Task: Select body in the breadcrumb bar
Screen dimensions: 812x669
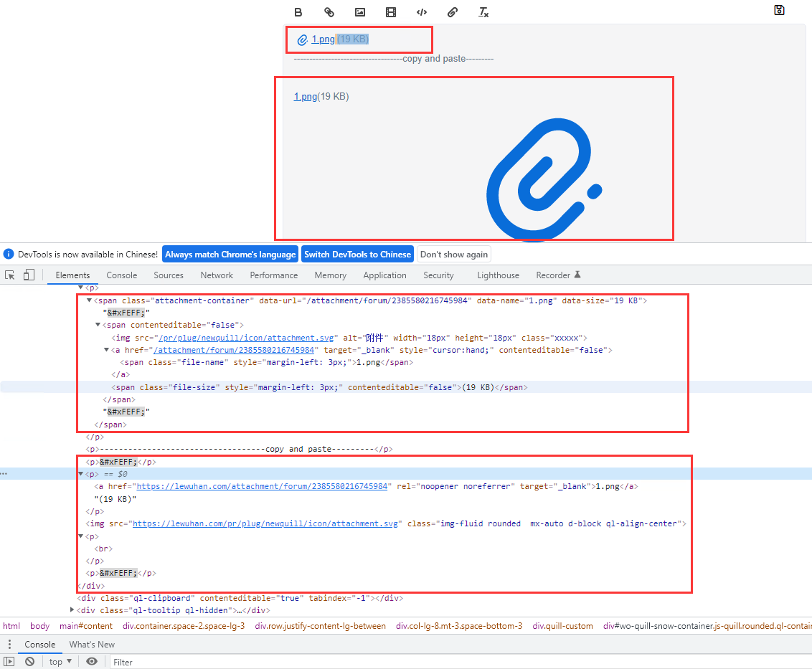Action: point(40,625)
